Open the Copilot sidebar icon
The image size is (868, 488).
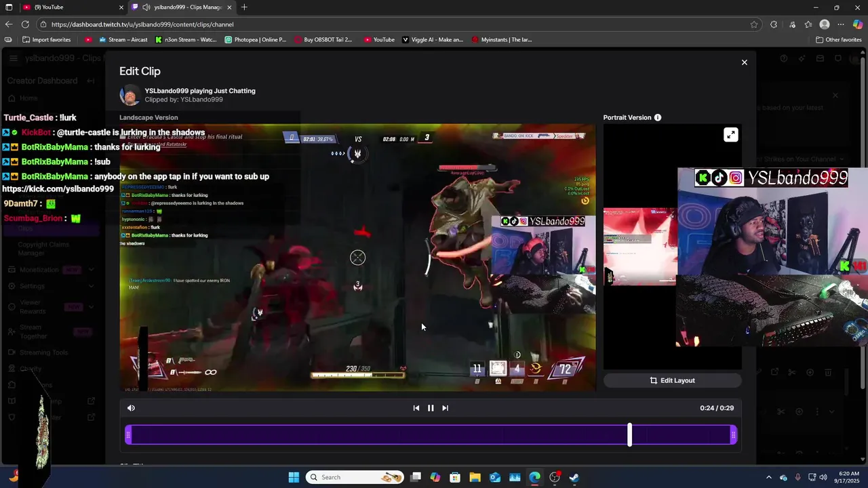point(858,24)
